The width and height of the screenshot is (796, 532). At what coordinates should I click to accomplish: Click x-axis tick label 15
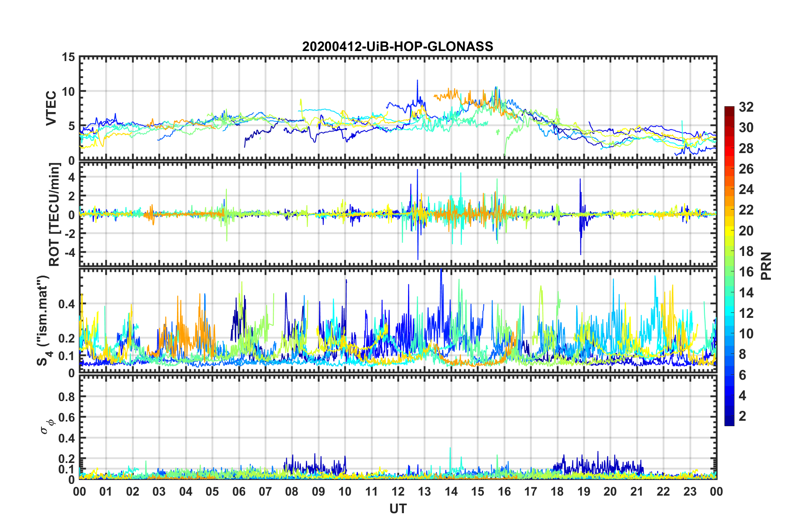point(478,491)
